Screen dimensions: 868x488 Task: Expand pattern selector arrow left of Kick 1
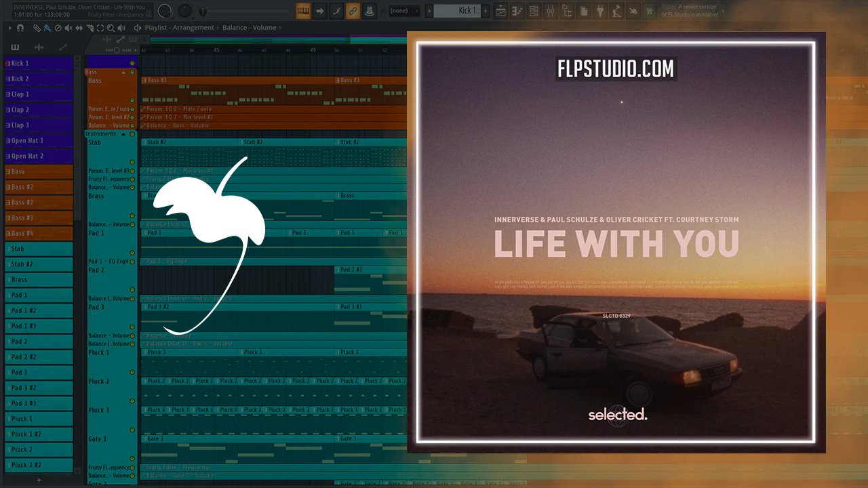tap(429, 11)
